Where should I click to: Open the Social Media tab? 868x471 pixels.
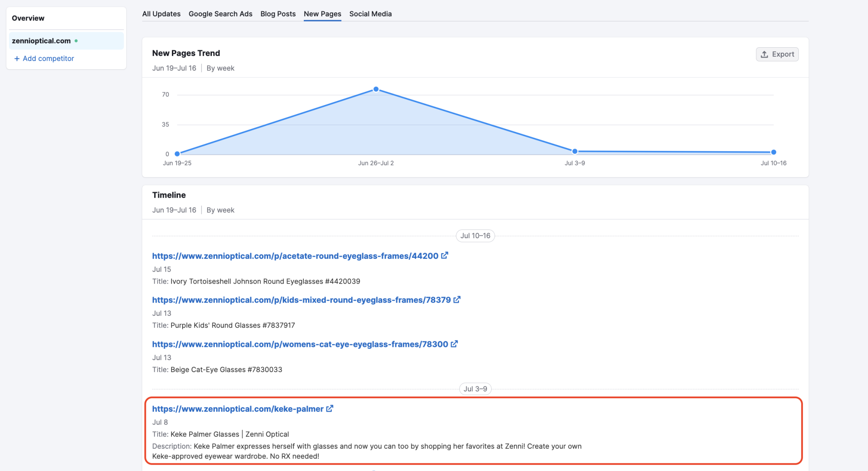point(370,14)
